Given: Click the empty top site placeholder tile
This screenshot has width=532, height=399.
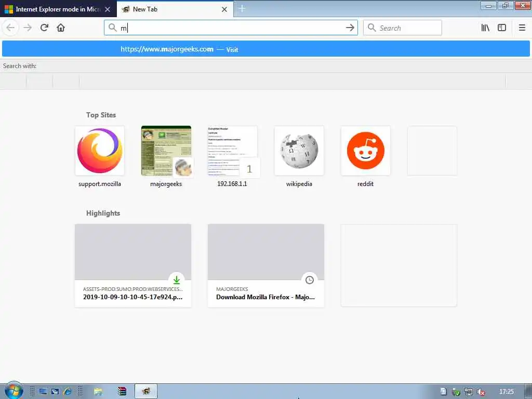Looking at the screenshot, I should click(432, 151).
